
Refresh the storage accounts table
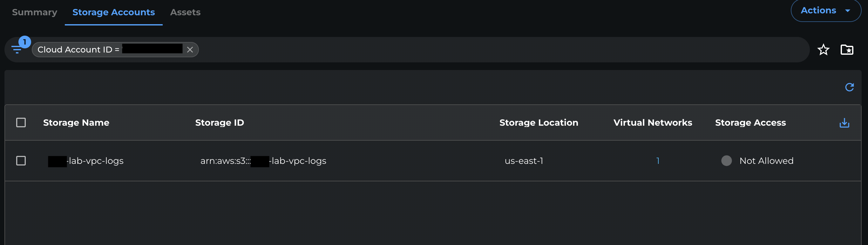tap(850, 87)
